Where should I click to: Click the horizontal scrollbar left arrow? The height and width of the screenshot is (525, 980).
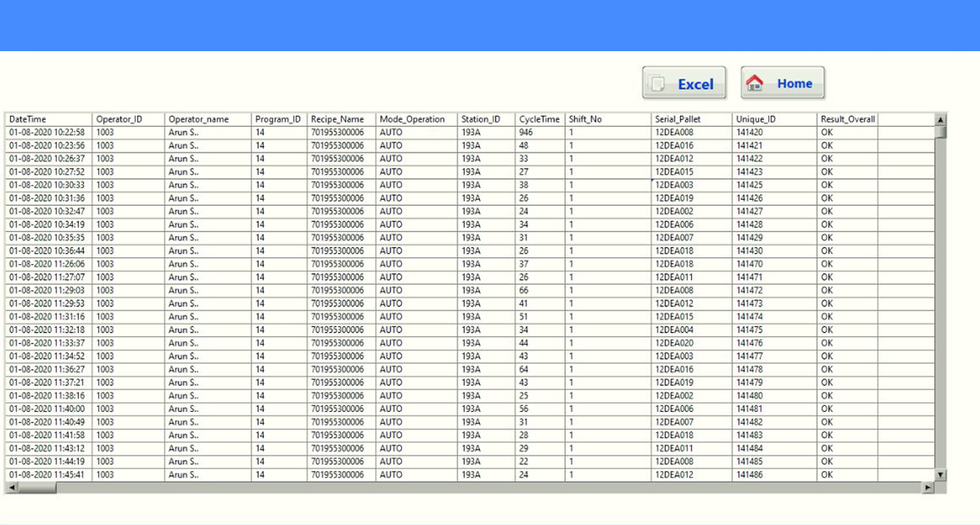tap(10, 488)
